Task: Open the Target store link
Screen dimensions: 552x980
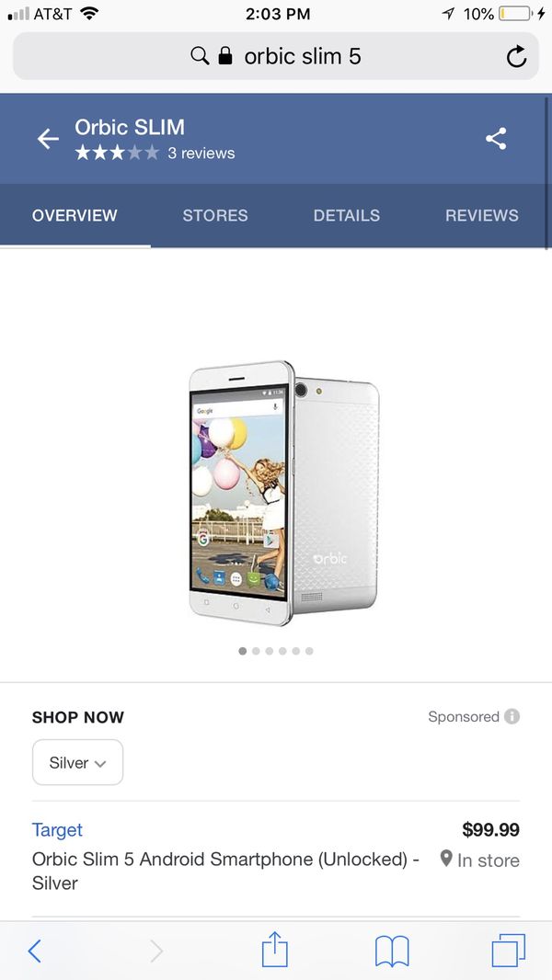Action: click(57, 830)
